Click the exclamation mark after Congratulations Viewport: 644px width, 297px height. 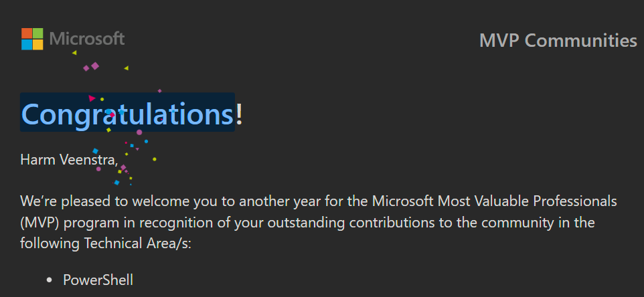point(240,113)
